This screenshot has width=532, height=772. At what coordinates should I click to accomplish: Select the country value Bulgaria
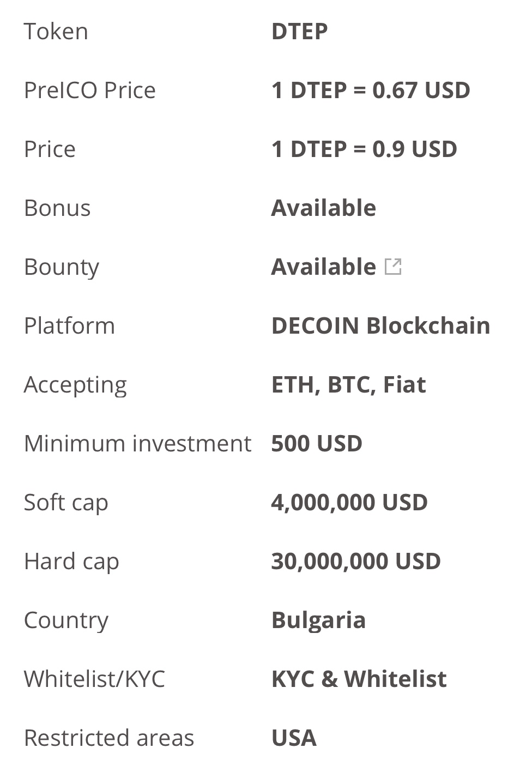tap(318, 620)
